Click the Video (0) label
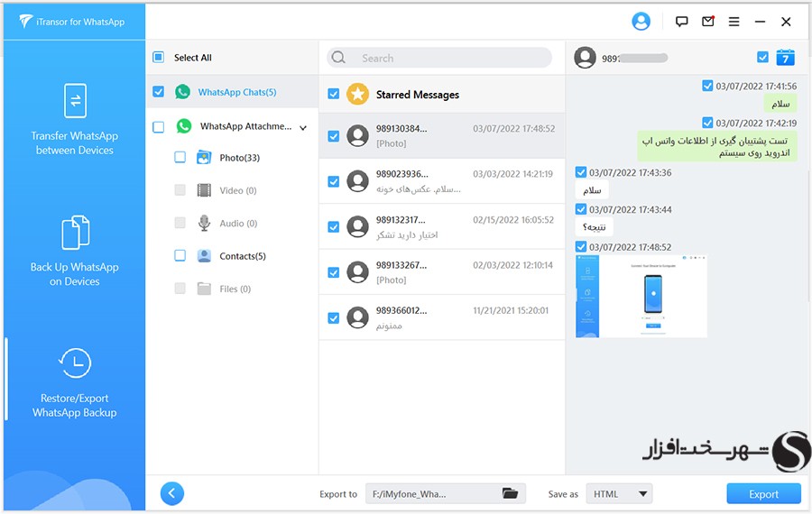The height and width of the screenshot is (514, 812). tap(237, 190)
